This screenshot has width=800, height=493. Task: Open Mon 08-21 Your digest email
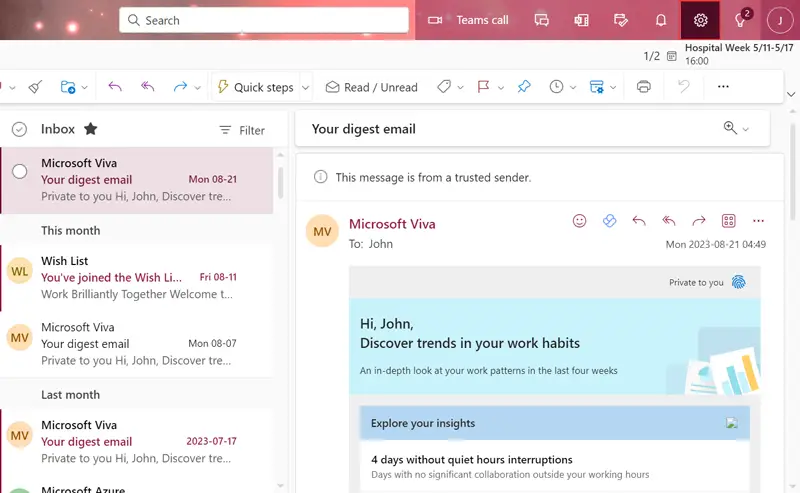(137, 180)
